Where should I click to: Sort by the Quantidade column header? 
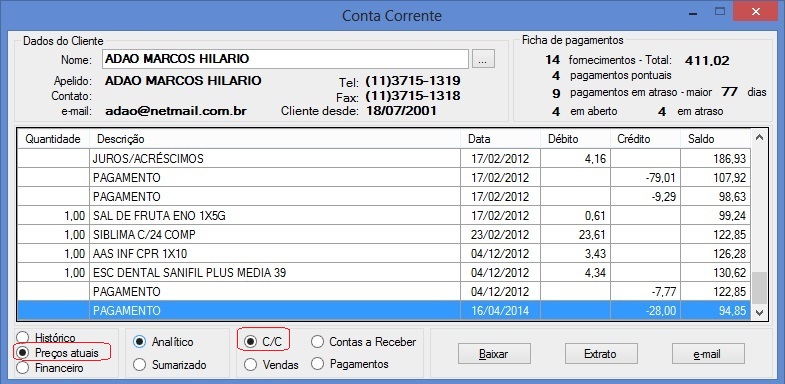click(x=53, y=139)
